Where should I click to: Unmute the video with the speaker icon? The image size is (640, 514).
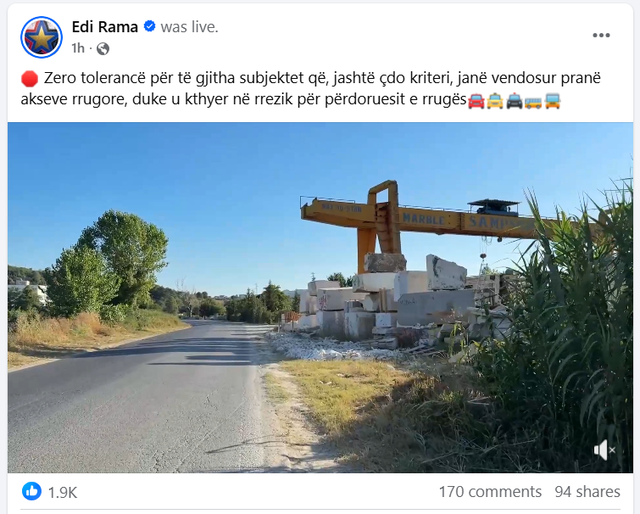coord(604,450)
